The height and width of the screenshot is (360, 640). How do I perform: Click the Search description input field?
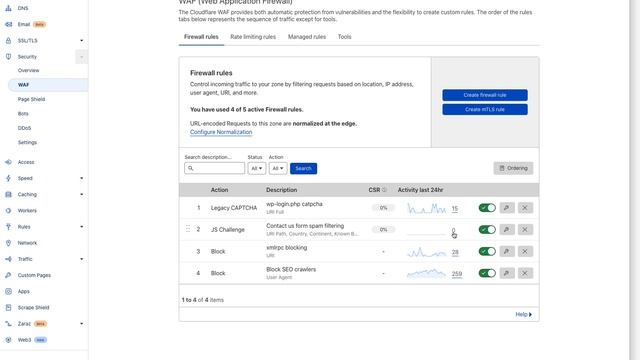[x=215, y=168]
